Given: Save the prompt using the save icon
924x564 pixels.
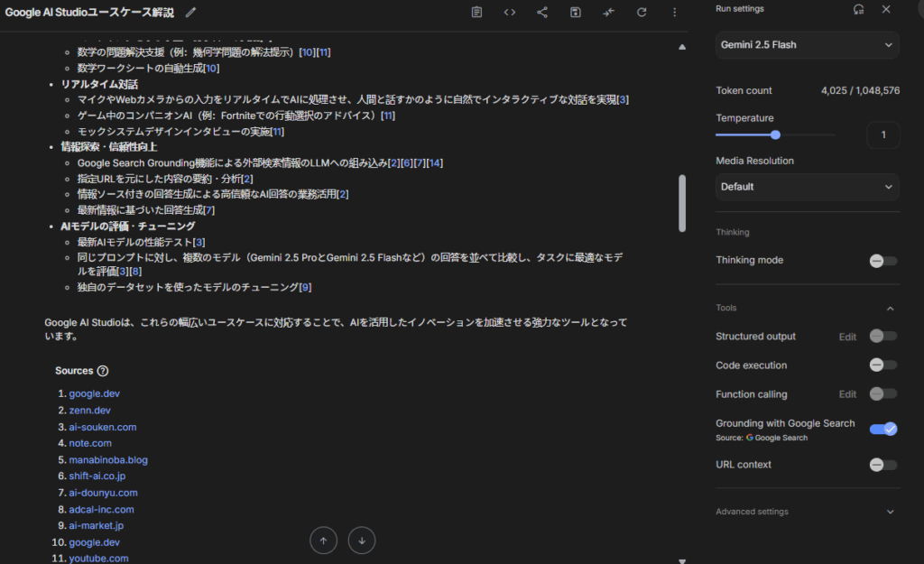Looking at the screenshot, I should (575, 12).
